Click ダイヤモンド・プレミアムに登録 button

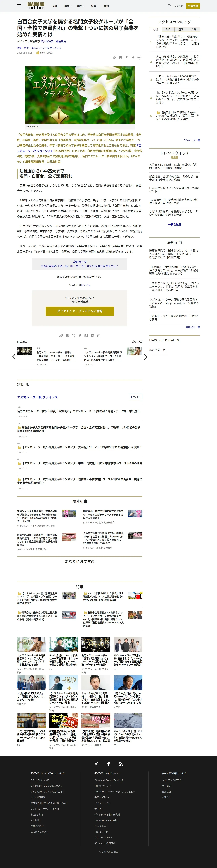click(80, 311)
